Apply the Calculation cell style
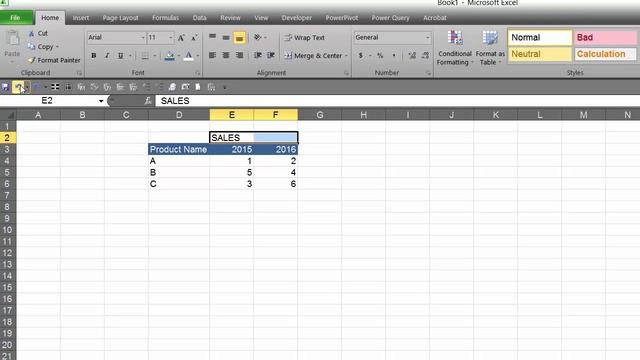 pyautogui.click(x=605, y=54)
